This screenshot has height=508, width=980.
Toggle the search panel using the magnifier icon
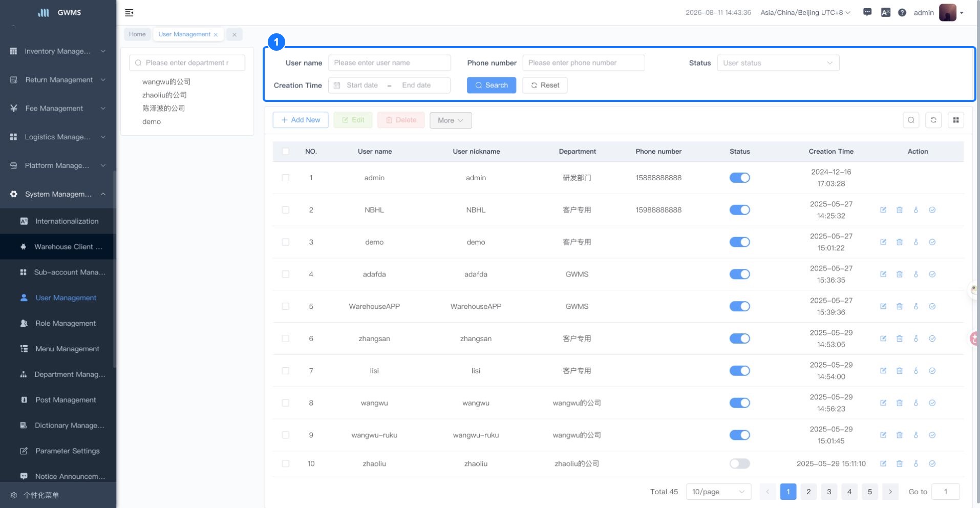[911, 120]
